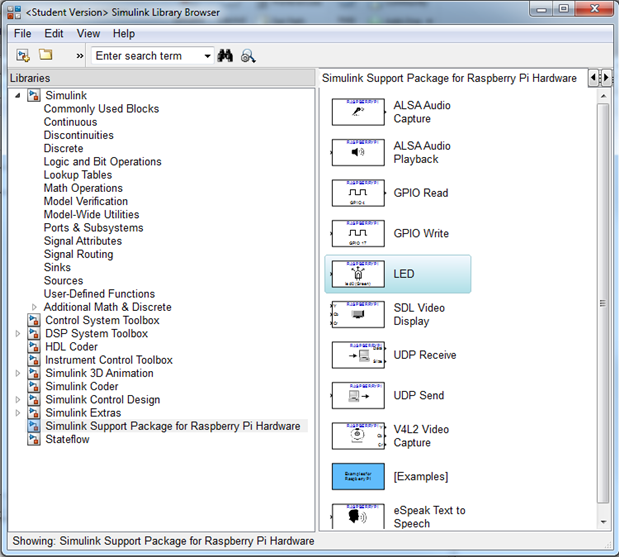This screenshot has height=557, width=619.
Task: Select Signal Attributes library
Action: pyautogui.click(x=83, y=241)
